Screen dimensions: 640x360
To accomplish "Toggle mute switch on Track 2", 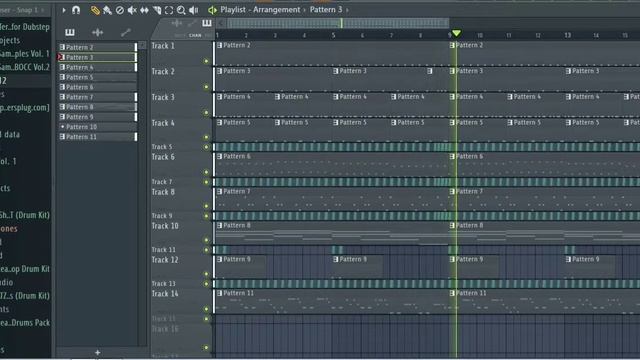I will (x=206, y=87).
